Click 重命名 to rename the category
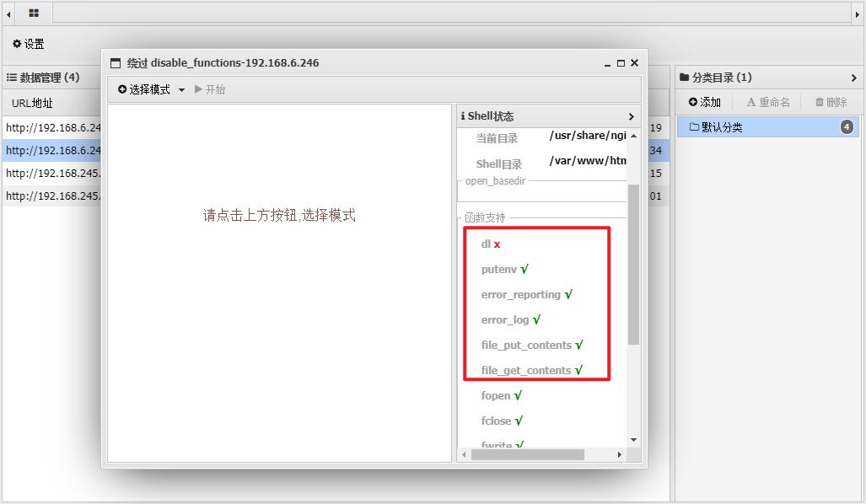 pos(768,102)
